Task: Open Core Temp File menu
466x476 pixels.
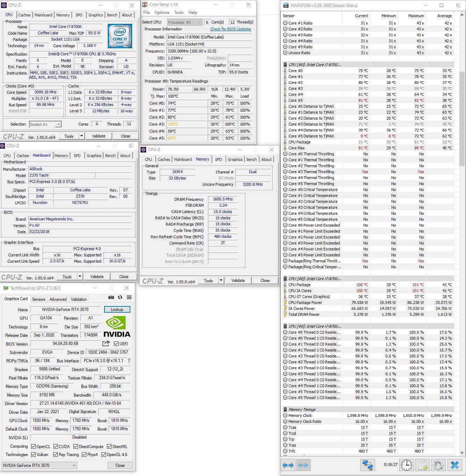Action: tap(146, 13)
